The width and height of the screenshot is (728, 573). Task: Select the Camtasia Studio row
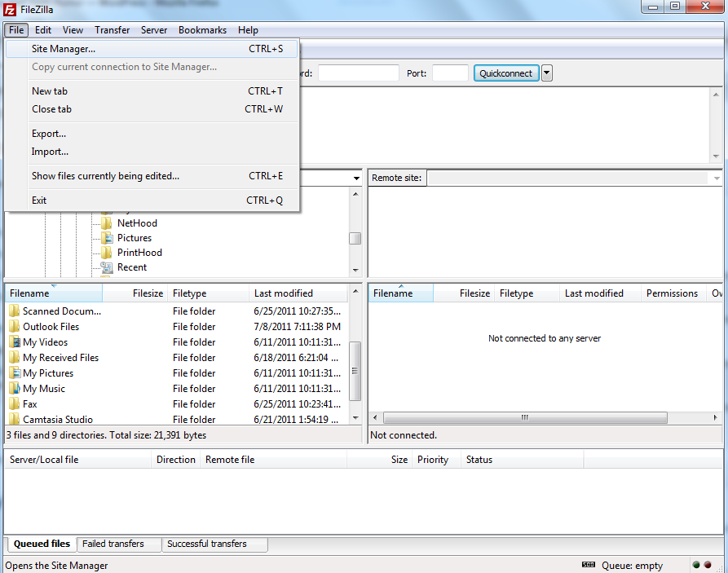pos(176,419)
